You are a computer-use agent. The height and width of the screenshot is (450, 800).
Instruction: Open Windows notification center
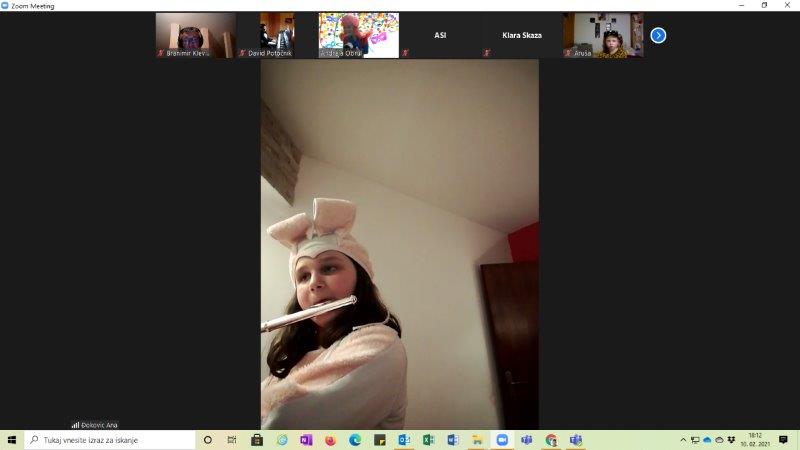pos(783,440)
